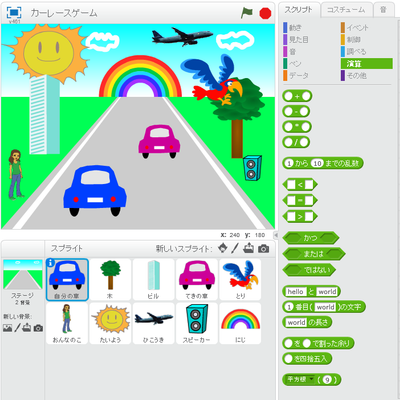
Task: Click the ではない boolean block
Action: 309,270
